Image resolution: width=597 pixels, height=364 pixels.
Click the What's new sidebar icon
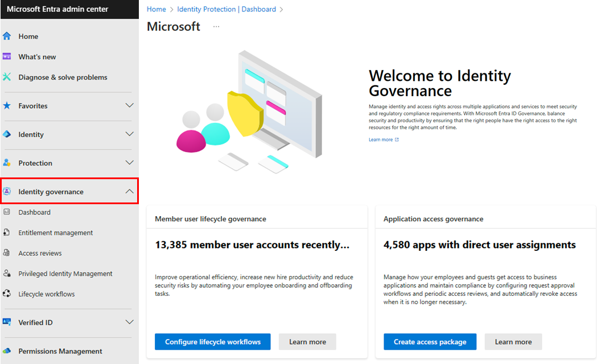[x=7, y=57]
